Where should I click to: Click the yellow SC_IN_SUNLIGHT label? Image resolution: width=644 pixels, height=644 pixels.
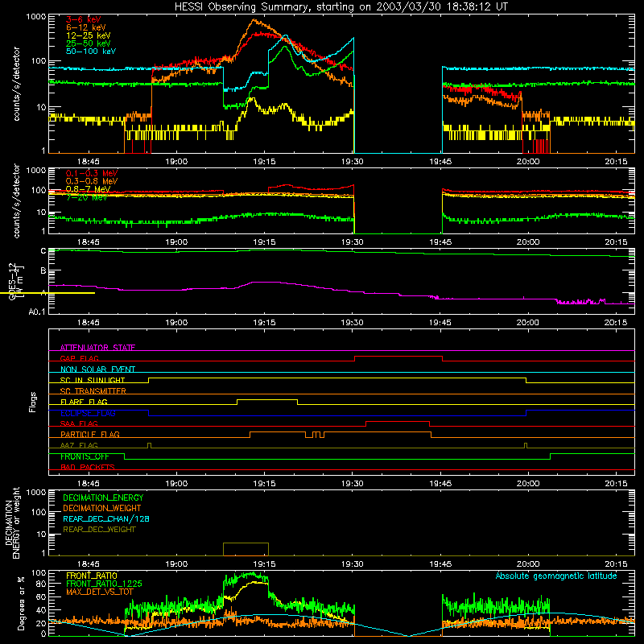(93, 380)
